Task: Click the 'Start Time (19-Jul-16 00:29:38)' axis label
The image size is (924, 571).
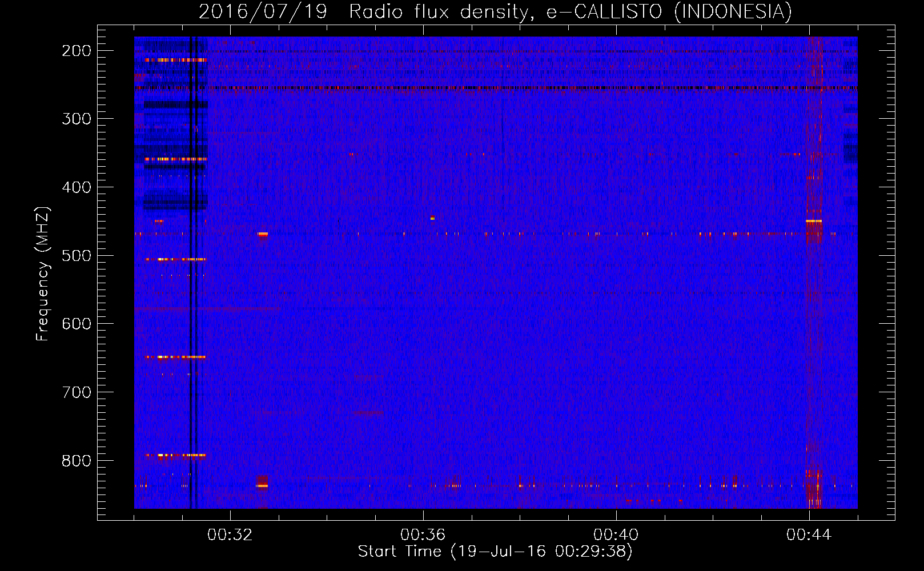Action: 495,552
